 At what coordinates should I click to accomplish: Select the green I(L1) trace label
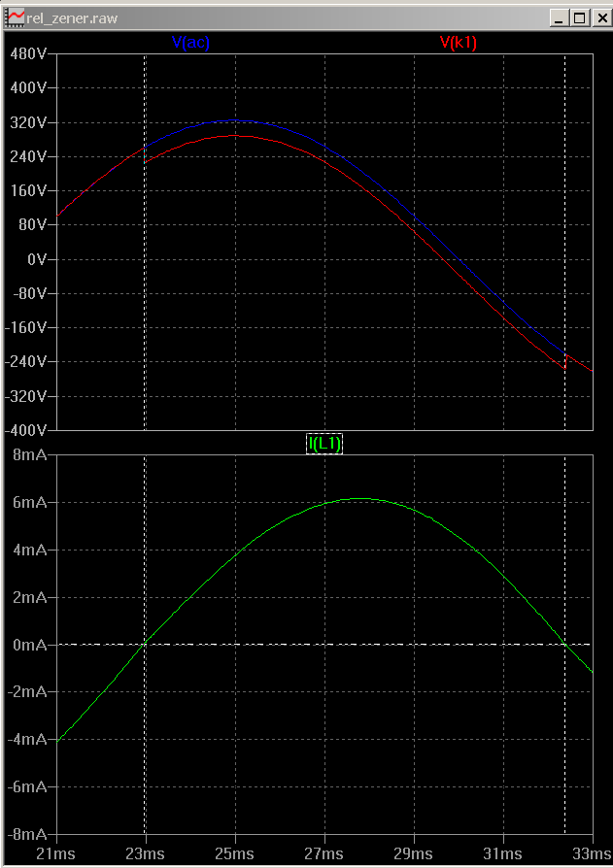tap(324, 444)
